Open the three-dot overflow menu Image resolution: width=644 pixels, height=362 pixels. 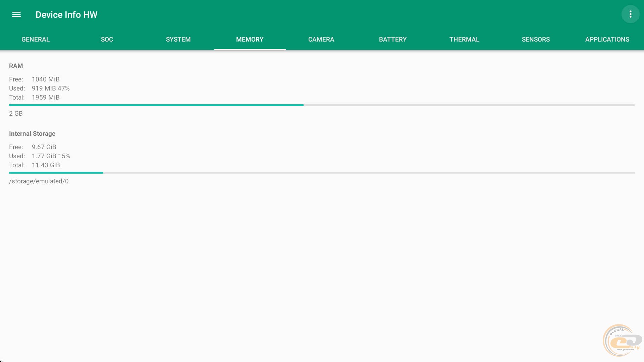630,14
